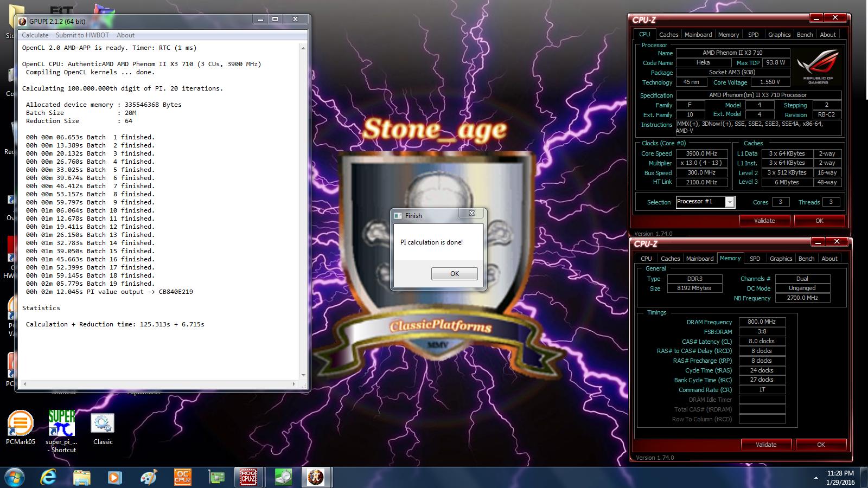868x488 pixels.
Task: Open SPD tab in lower CPU-Z
Action: pos(755,259)
